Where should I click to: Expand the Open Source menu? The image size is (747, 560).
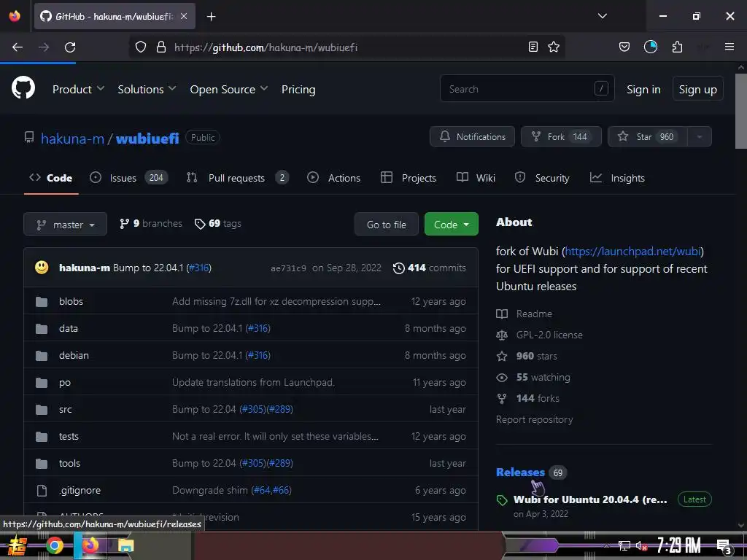point(228,89)
